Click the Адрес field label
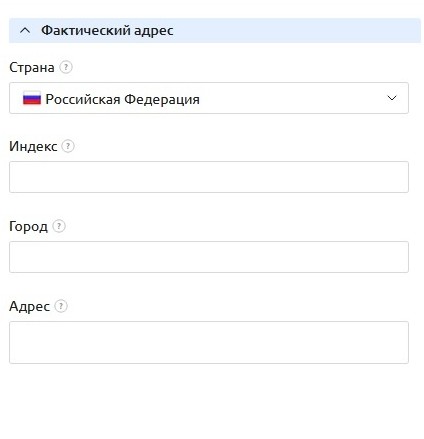Viewport: 424px width, 439px height. tap(29, 306)
